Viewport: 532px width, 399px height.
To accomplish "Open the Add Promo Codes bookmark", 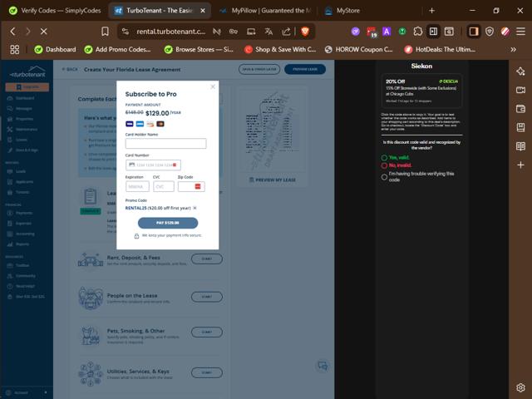I will (x=117, y=50).
